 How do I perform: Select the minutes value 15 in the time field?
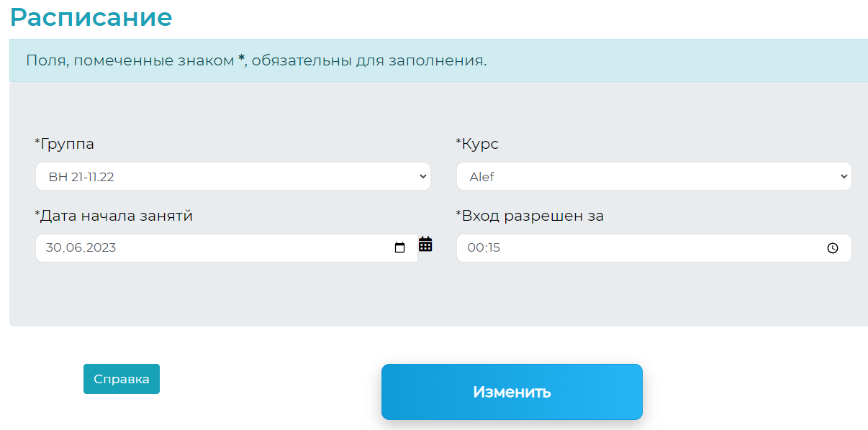tap(493, 248)
